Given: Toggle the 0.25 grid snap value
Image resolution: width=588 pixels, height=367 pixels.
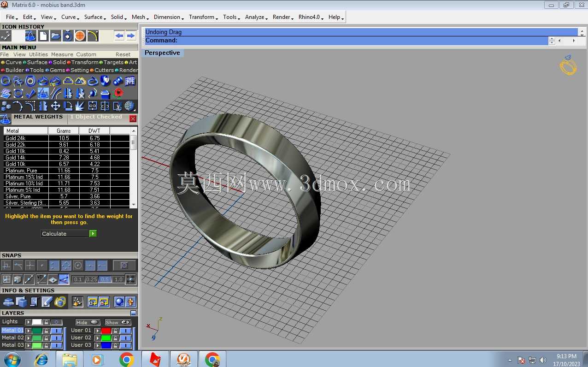Looking at the screenshot, I should pyautogui.click(x=92, y=279).
